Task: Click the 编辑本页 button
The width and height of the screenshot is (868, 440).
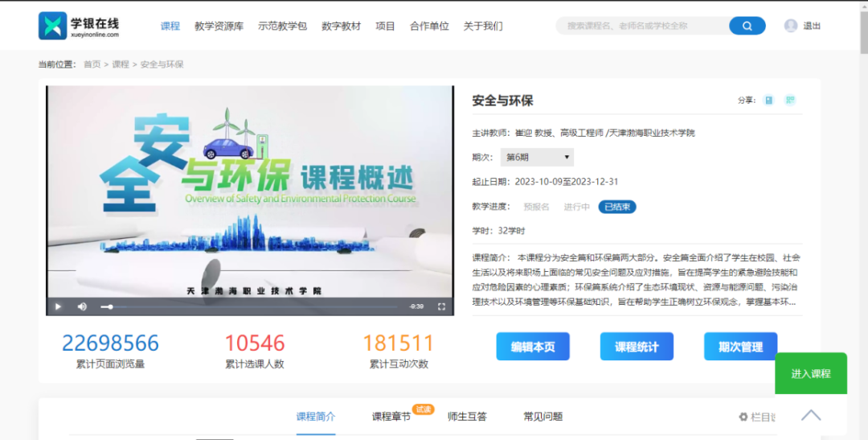Action: pyautogui.click(x=532, y=347)
